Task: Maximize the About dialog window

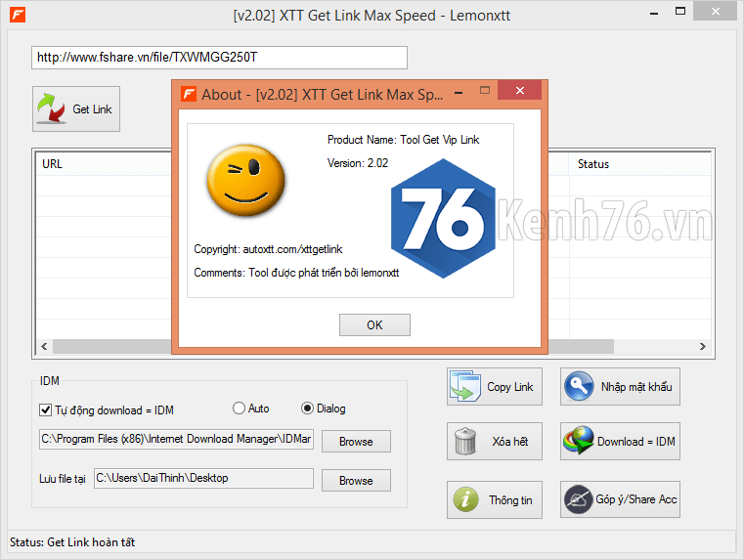Action: 485,90
